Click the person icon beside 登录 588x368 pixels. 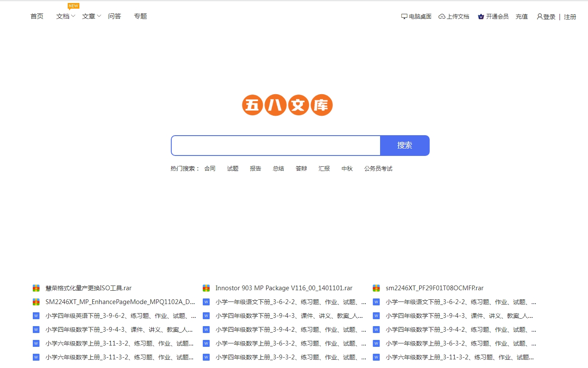click(539, 16)
